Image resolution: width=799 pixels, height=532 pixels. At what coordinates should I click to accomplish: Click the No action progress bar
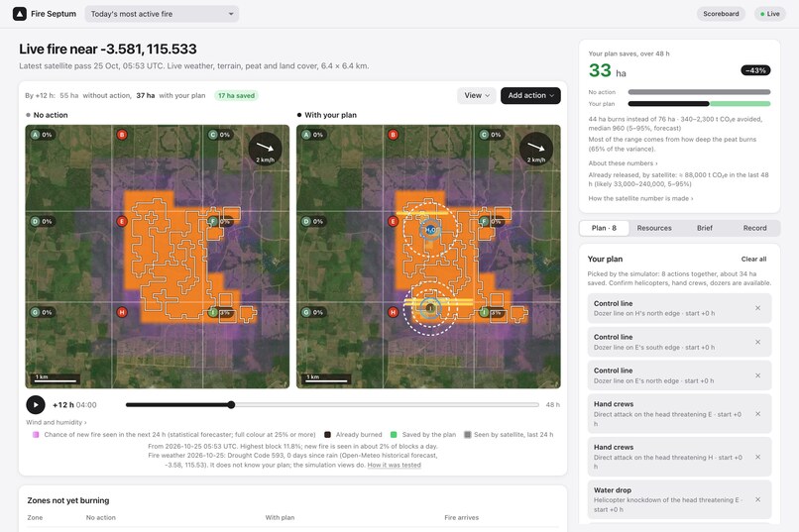click(x=699, y=92)
